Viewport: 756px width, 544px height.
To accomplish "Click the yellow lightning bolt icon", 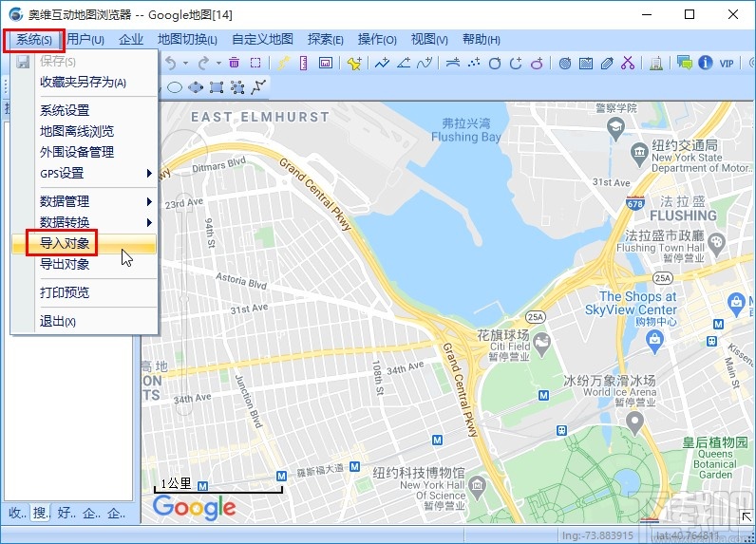I will tap(283, 63).
